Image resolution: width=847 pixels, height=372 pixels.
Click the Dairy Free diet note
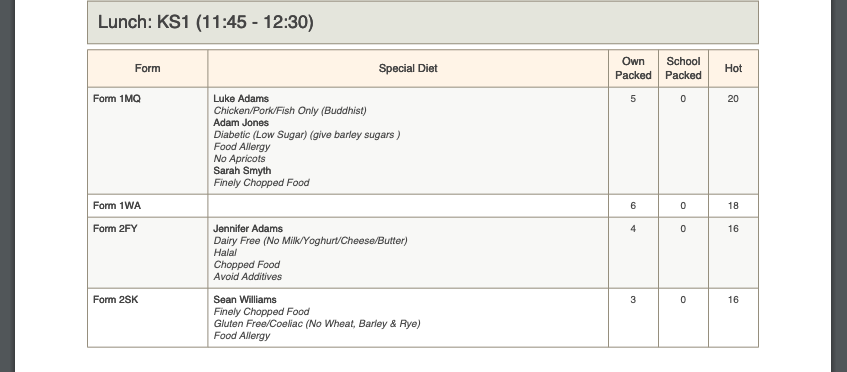[x=310, y=241]
